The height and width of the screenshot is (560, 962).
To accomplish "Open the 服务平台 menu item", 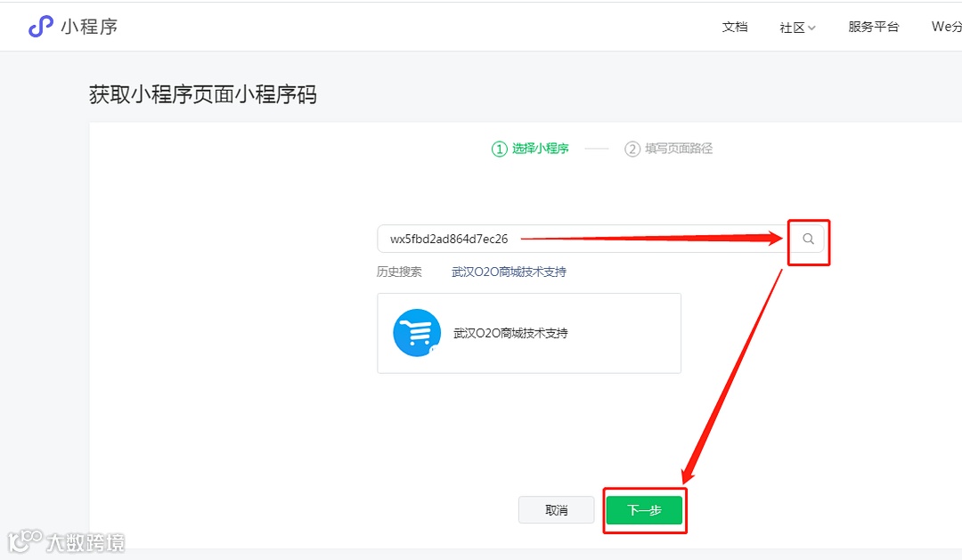I will point(874,27).
